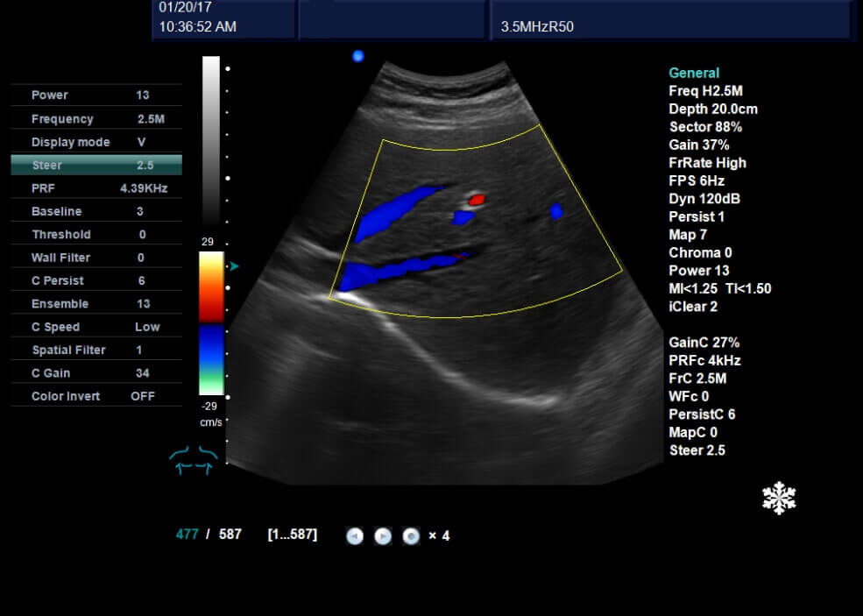Select the Power row in color menu
863x616 pixels.
click(x=96, y=95)
